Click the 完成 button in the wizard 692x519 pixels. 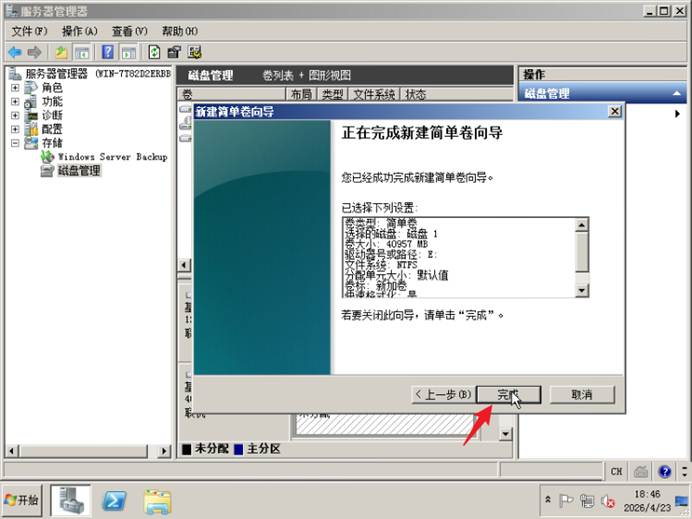pos(508,395)
